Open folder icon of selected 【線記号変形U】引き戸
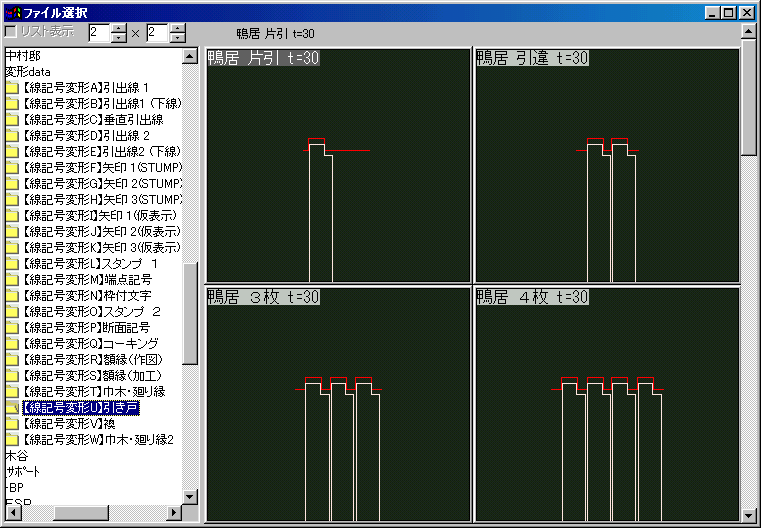This screenshot has width=761, height=528. 12,408
